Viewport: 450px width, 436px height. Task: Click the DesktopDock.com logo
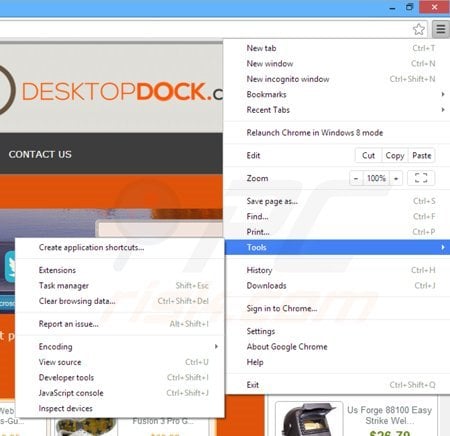110,91
